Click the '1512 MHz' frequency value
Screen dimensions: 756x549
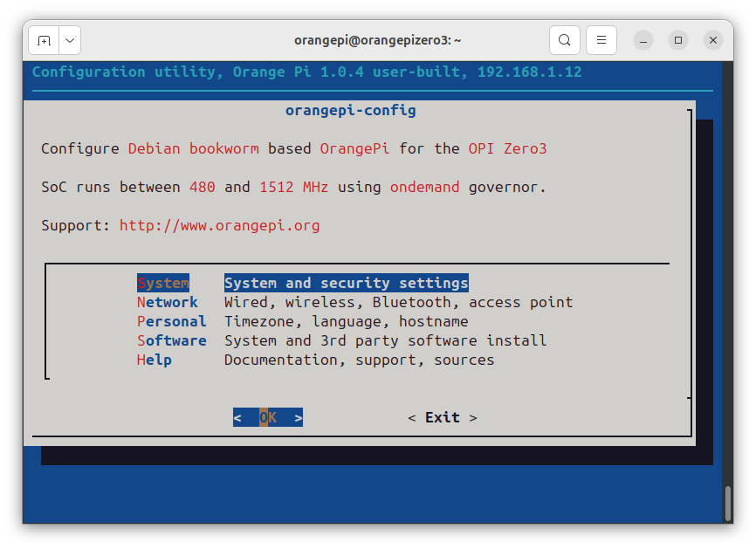[293, 187]
